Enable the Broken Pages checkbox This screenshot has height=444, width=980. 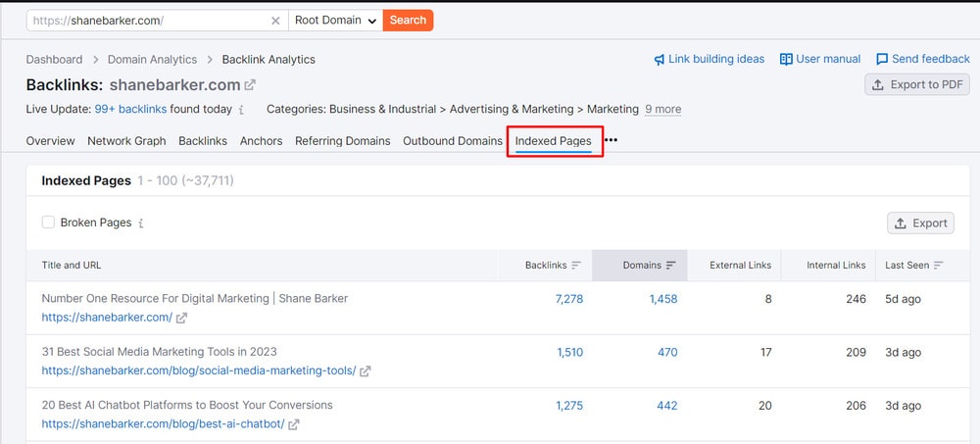pos(48,222)
